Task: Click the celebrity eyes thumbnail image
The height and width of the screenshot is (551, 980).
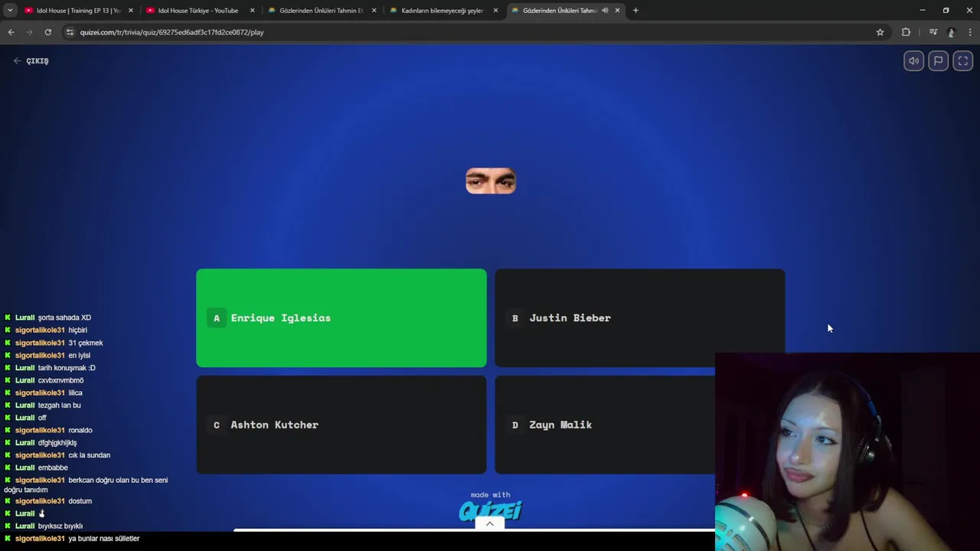Action: [491, 181]
